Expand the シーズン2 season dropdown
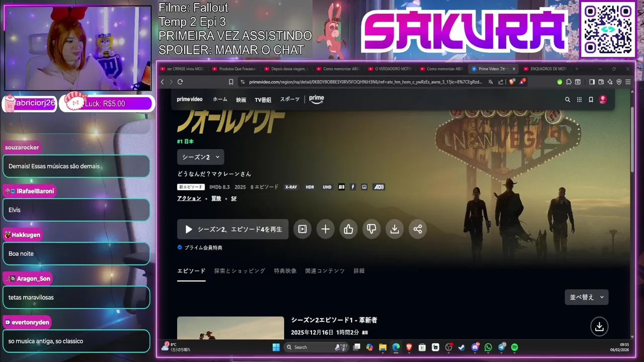This screenshot has width=644, height=362. [x=200, y=157]
